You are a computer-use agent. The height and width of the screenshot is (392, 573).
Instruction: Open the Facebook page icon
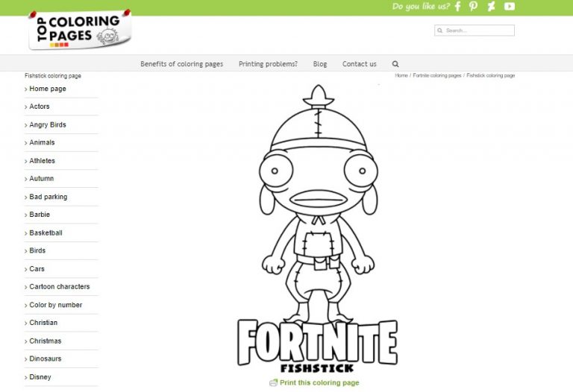click(457, 6)
